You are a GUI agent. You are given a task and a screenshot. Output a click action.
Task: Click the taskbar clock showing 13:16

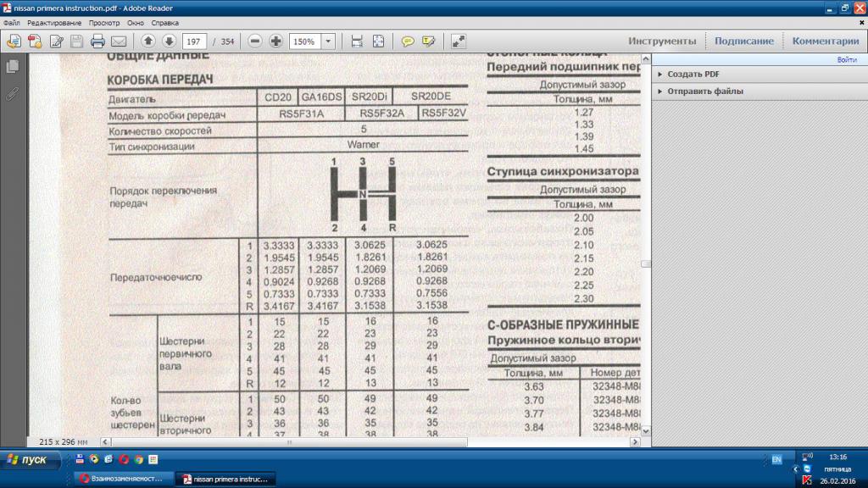pyautogui.click(x=837, y=457)
